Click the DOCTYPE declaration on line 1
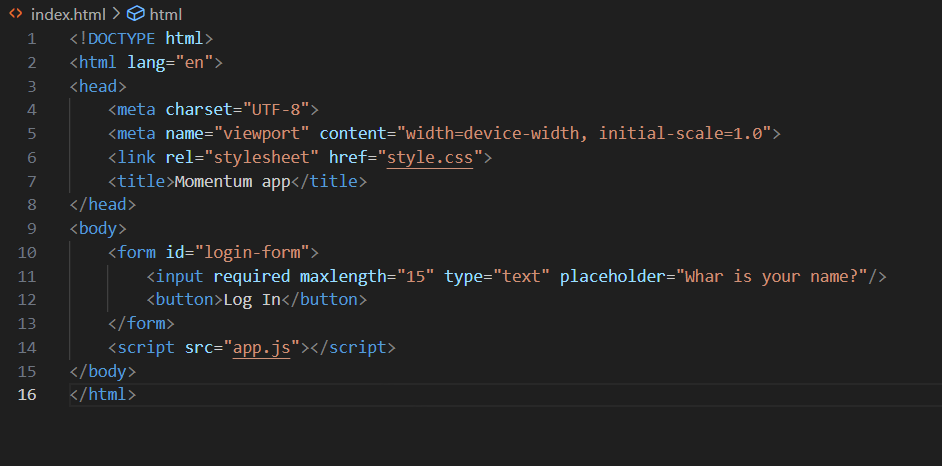The width and height of the screenshot is (942, 466). (x=141, y=39)
